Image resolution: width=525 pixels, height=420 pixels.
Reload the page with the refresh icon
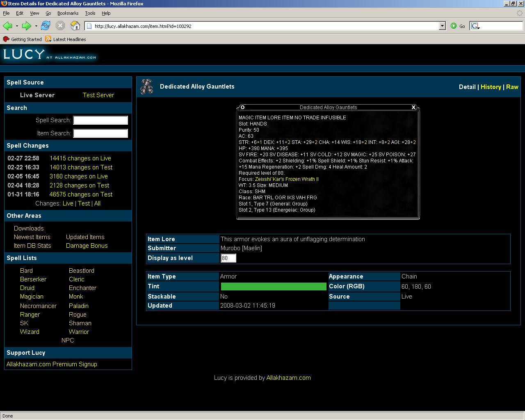pyautogui.click(x=46, y=26)
